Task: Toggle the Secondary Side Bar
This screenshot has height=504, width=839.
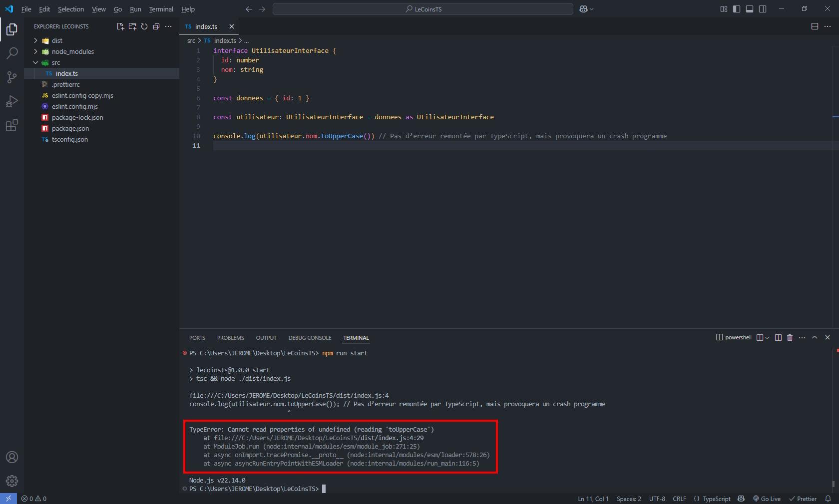Action: pyautogui.click(x=763, y=9)
